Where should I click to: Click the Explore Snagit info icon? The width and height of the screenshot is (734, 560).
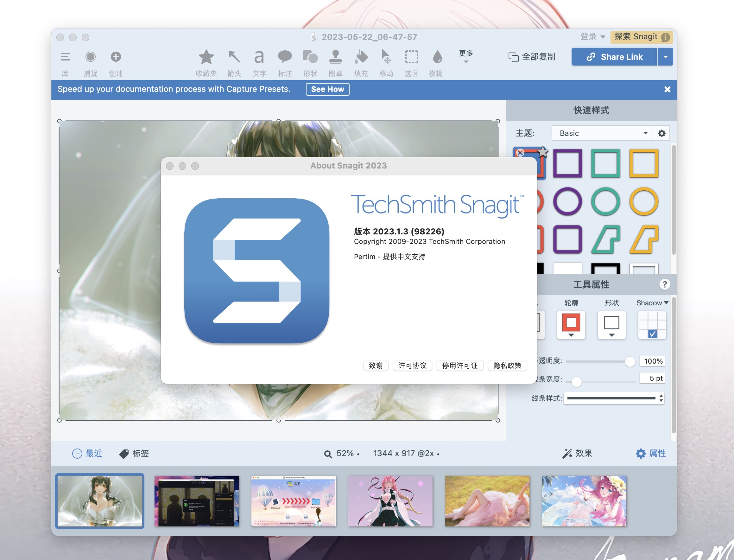(x=665, y=37)
